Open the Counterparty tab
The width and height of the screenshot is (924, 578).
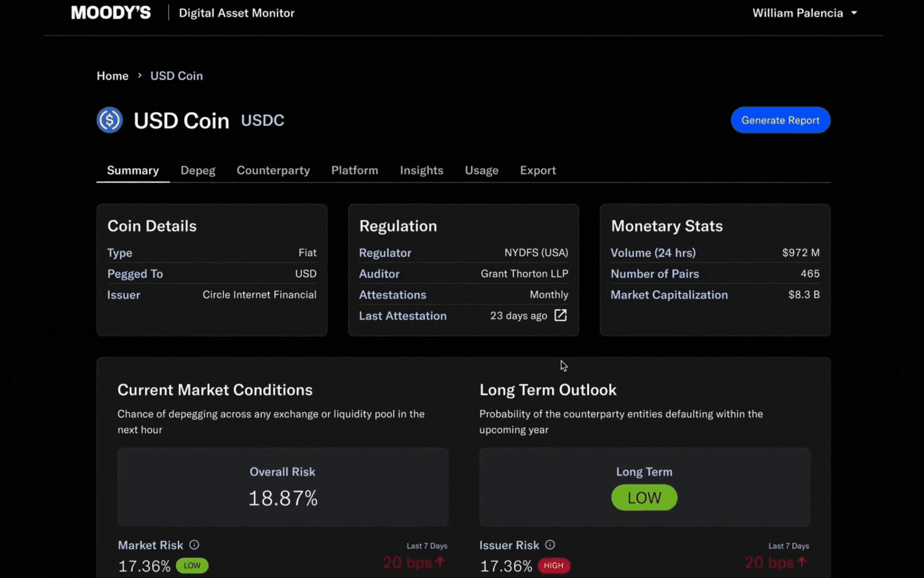click(273, 170)
